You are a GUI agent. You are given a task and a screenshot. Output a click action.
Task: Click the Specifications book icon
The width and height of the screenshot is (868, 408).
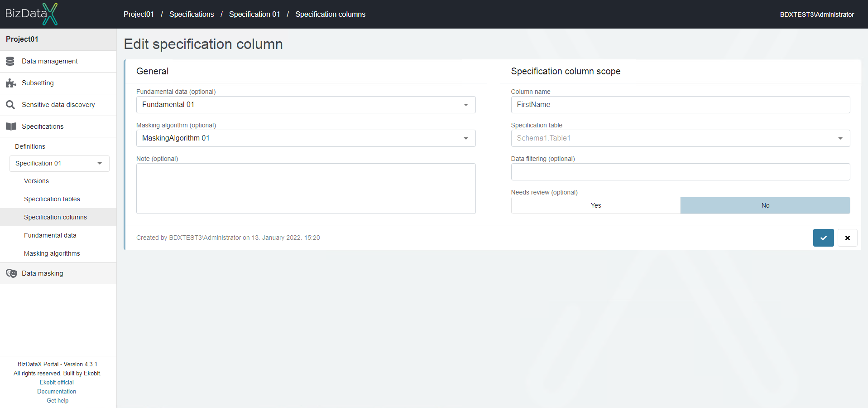[x=11, y=126]
